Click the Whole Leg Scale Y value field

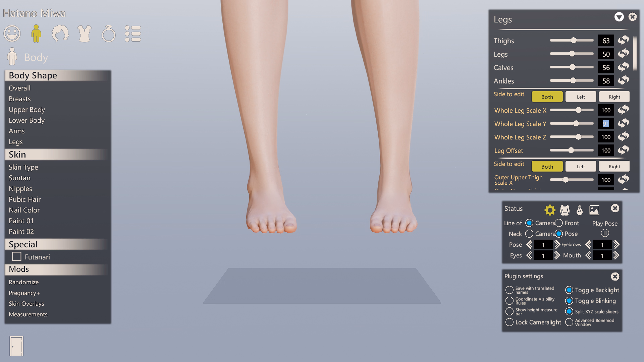point(606,124)
